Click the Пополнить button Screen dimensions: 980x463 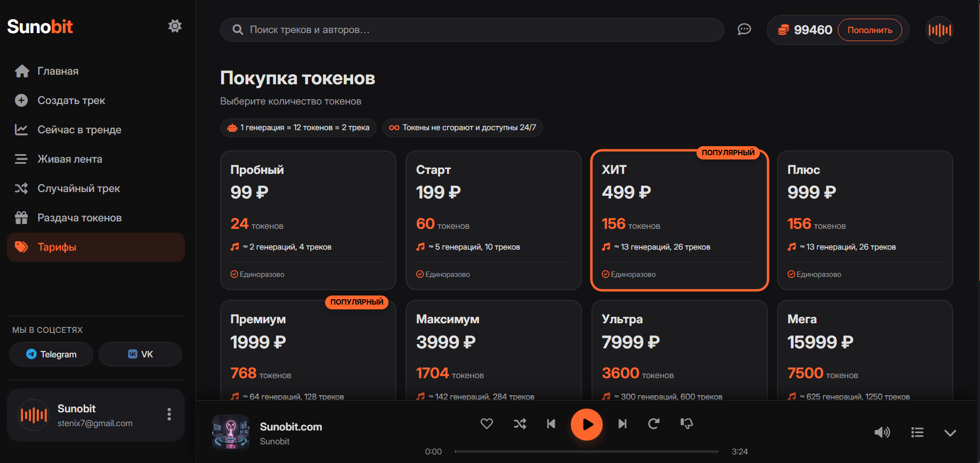click(870, 30)
